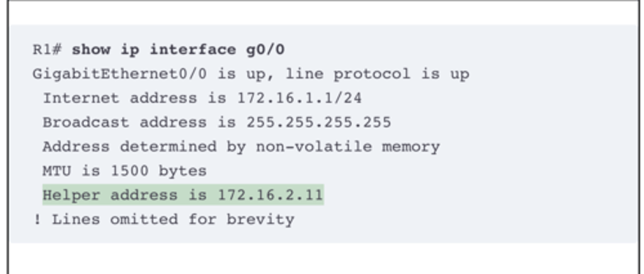Click the word 'bytes'
Screen dimensions: 644x274
click(182, 171)
